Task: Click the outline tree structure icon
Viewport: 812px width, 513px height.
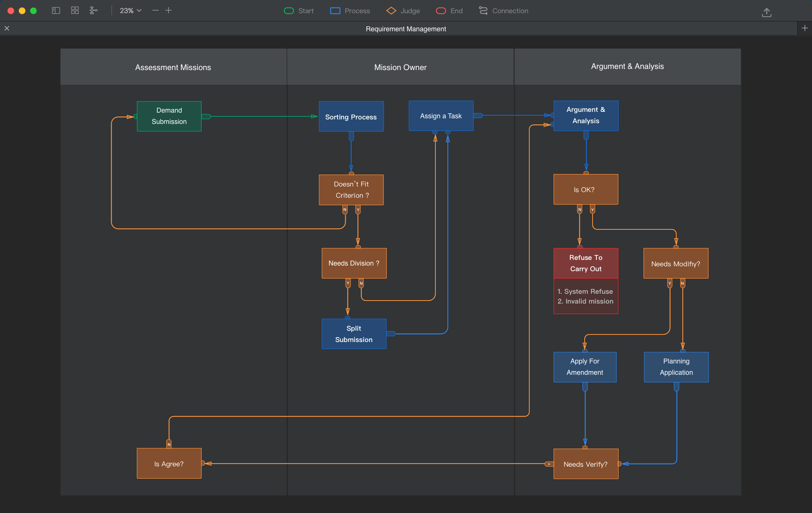Action: (x=93, y=11)
